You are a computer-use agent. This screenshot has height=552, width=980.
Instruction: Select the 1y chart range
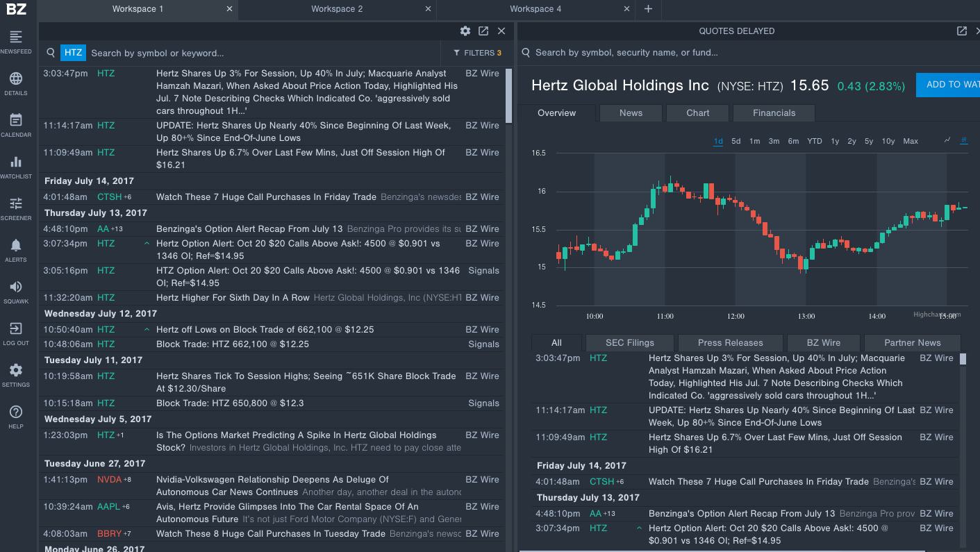pos(835,141)
